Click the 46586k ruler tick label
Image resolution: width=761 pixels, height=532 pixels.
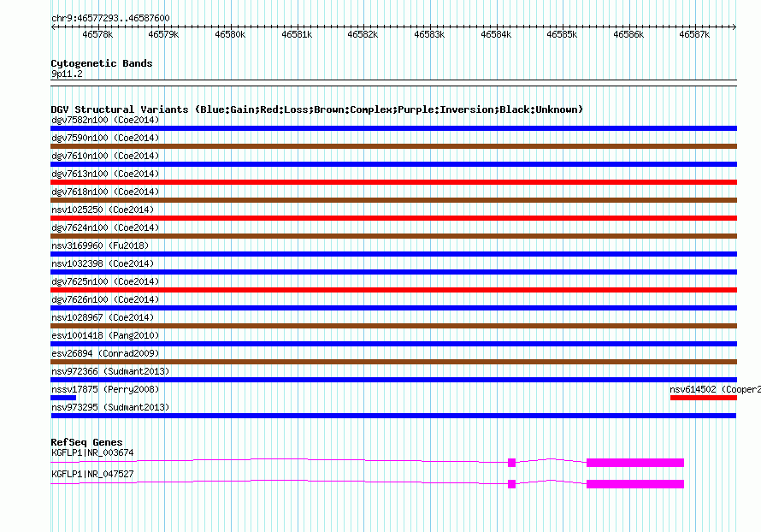pyautogui.click(x=628, y=35)
